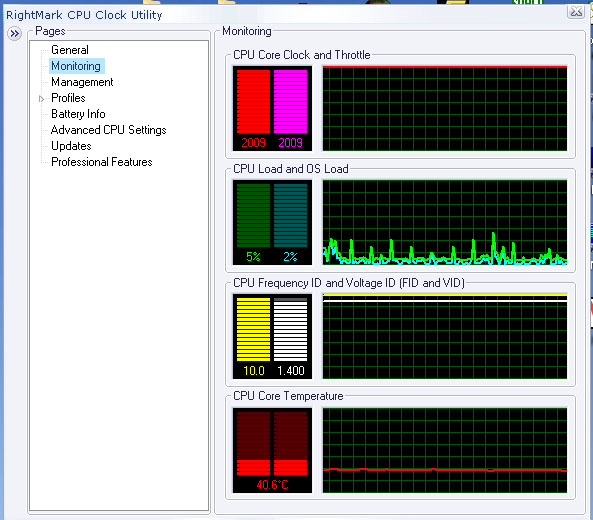Open the Battery Info page
The height and width of the screenshot is (520, 593).
78,114
